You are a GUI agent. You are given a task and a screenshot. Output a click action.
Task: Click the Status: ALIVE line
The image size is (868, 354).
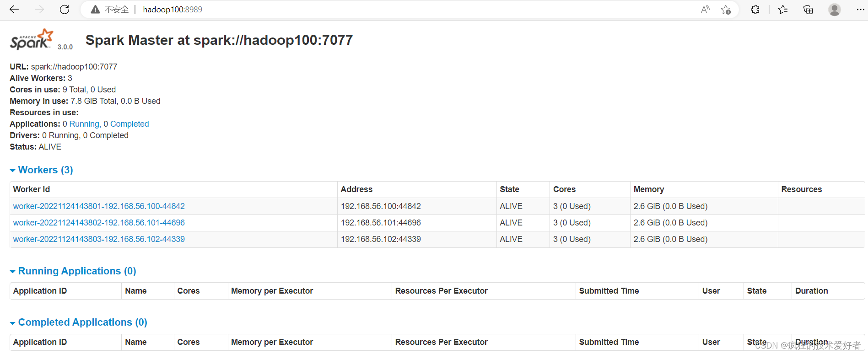point(35,147)
